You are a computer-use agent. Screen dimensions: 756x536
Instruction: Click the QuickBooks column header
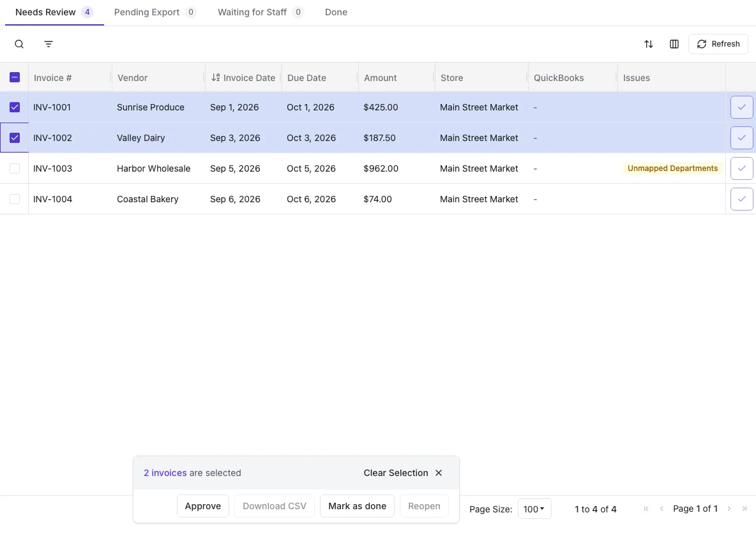(573, 78)
